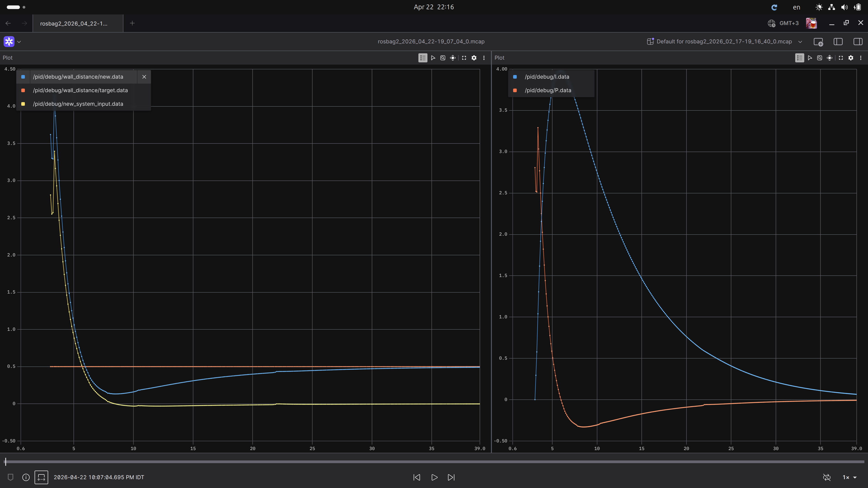This screenshot has width=868, height=488.
Task: Click the add panel icon in the toolbar
Action: click(819, 41)
